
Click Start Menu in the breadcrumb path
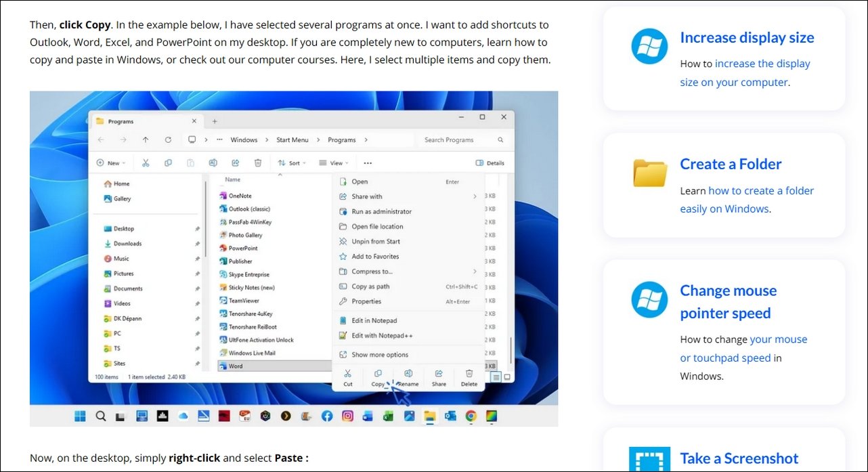tap(292, 140)
